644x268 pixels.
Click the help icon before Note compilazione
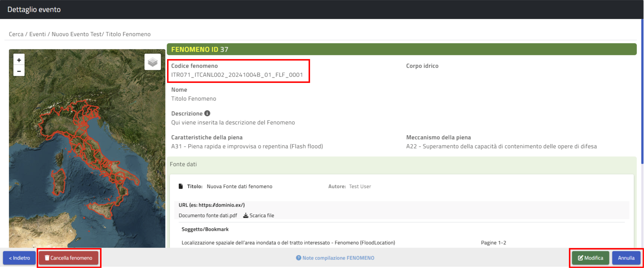298,258
